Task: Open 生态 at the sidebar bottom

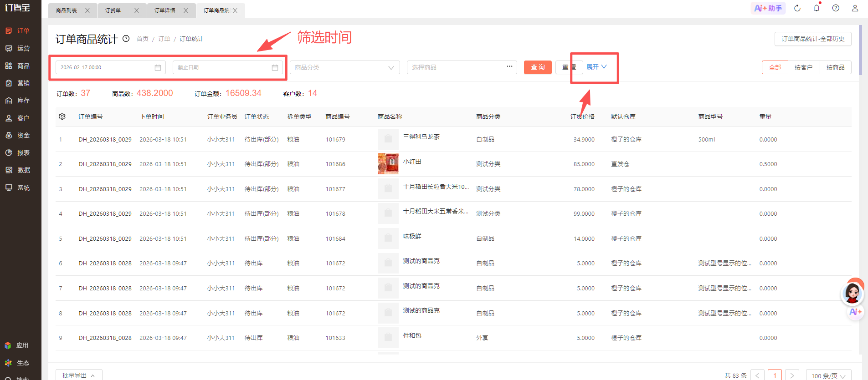Action: [17, 363]
